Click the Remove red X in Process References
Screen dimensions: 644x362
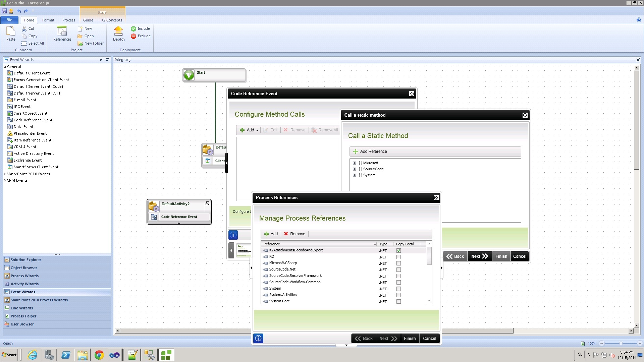(286, 234)
